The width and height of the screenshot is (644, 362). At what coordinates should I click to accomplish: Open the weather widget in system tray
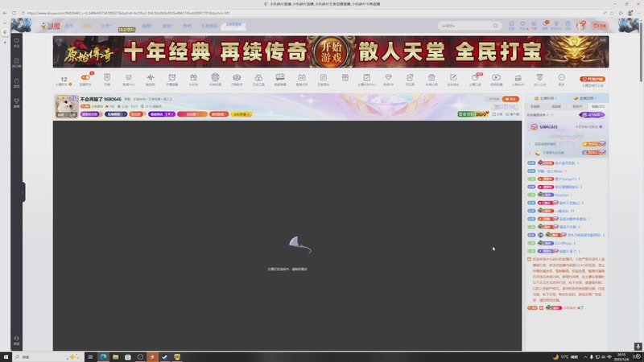tap(565, 357)
